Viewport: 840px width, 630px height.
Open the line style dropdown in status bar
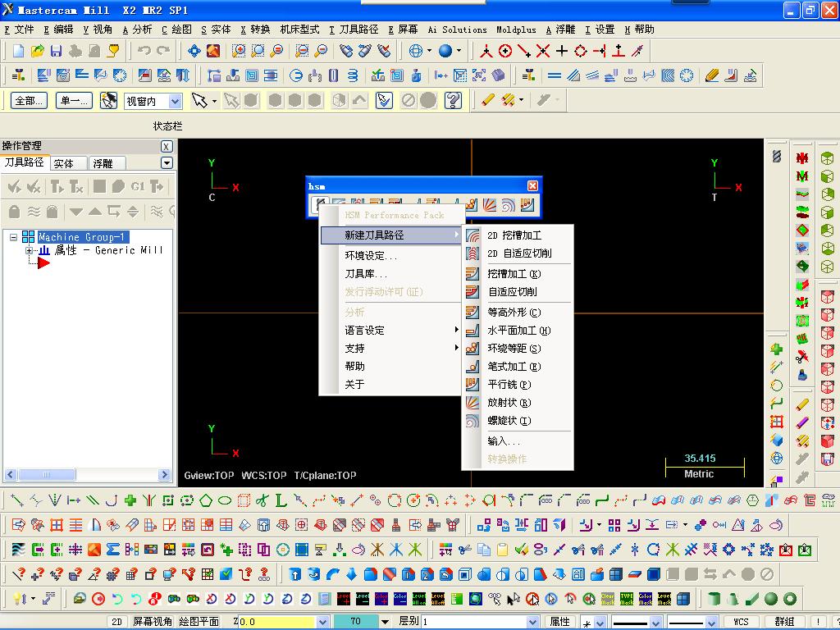pos(655,622)
